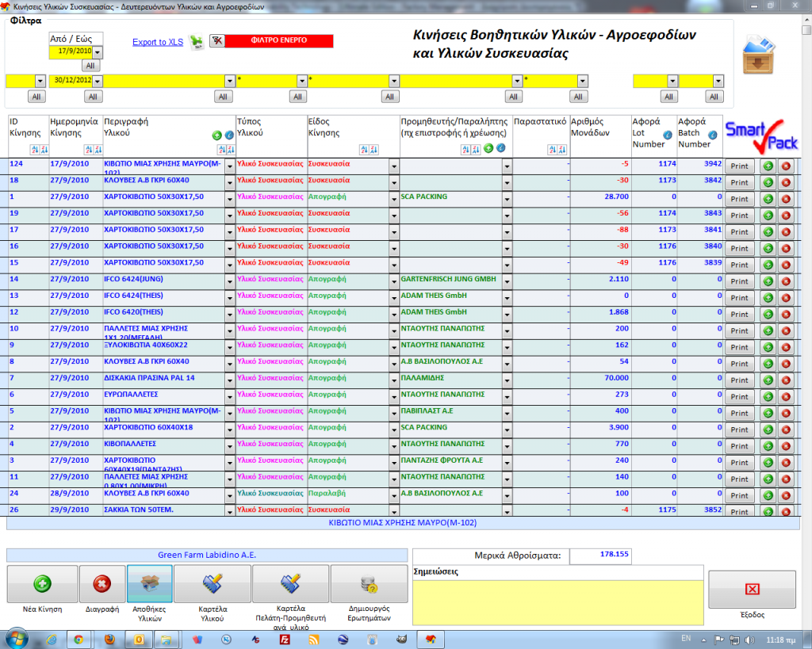Click the Μερικά Αθροίσματα value 178.155
Screen dimensions: 812x649
599,555
